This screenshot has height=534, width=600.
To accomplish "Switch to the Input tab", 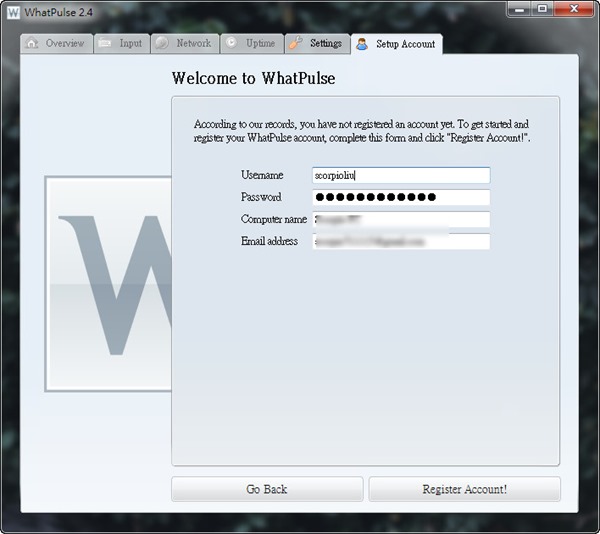I will point(122,44).
